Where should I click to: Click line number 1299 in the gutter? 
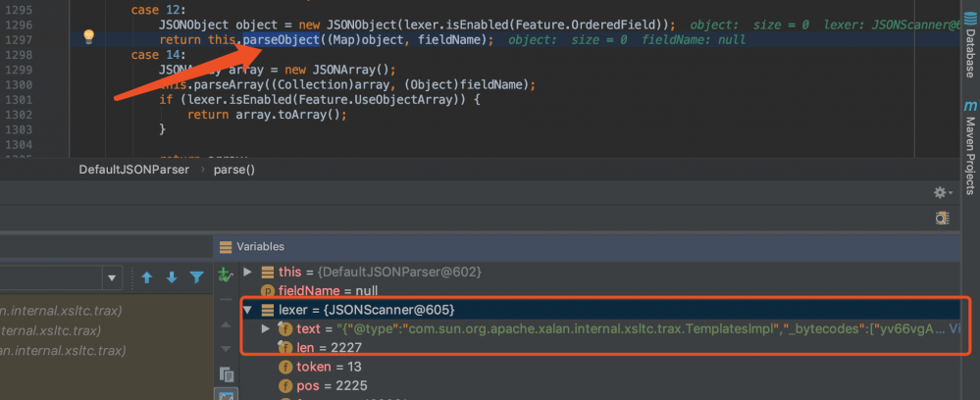(x=18, y=70)
